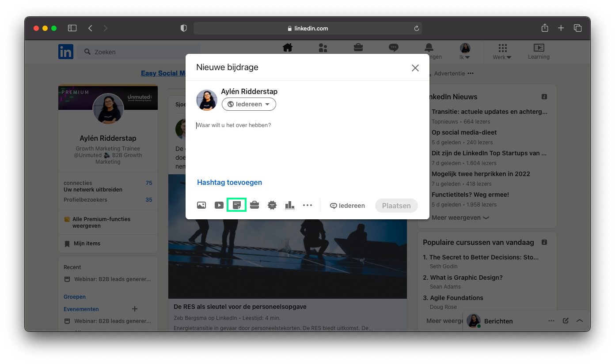Open the Easy Social ad link
The height and width of the screenshot is (364, 615).
tap(163, 73)
